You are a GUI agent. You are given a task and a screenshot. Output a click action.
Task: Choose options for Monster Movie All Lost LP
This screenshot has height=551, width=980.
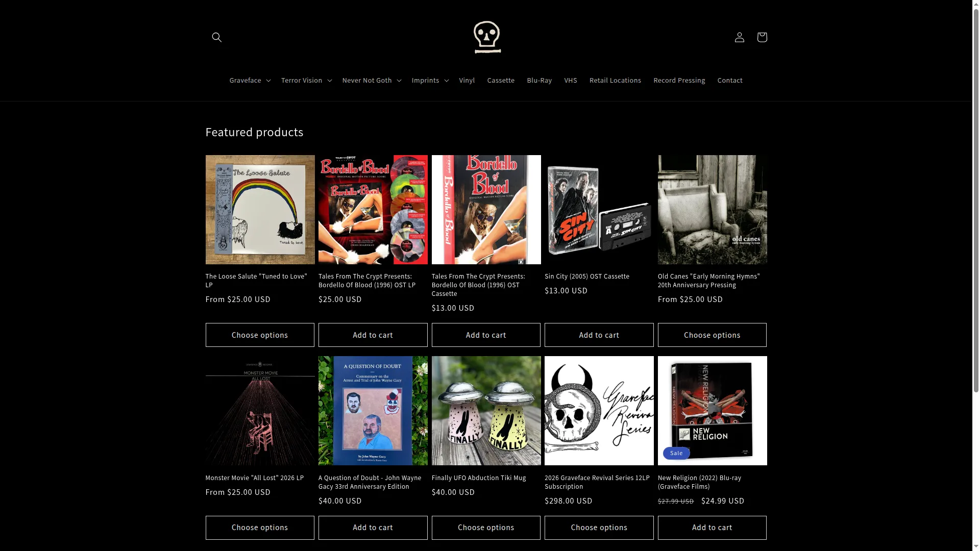[x=260, y=528]
